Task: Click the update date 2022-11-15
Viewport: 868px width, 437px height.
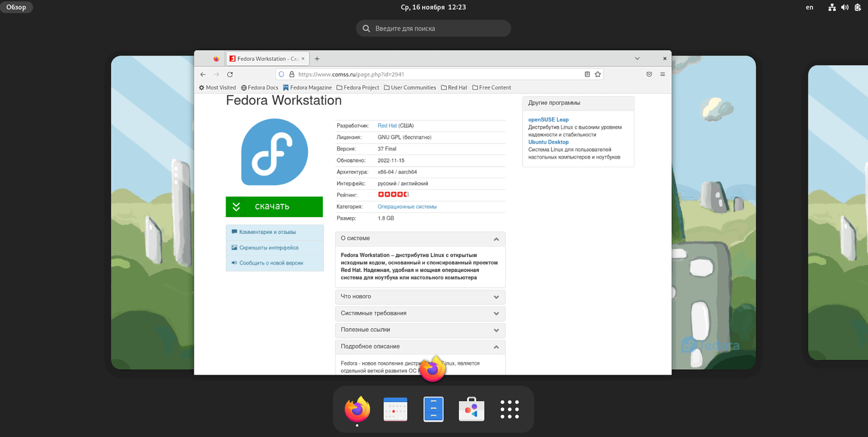Action: point(391,160)
